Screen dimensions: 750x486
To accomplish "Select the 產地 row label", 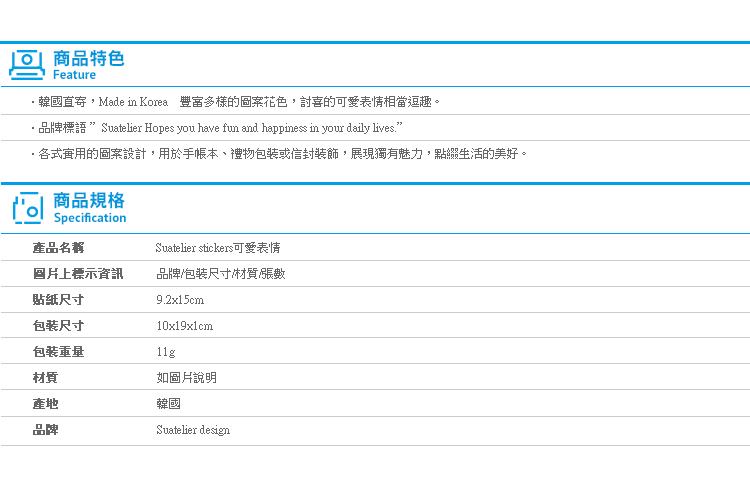I will coord(45,404).
